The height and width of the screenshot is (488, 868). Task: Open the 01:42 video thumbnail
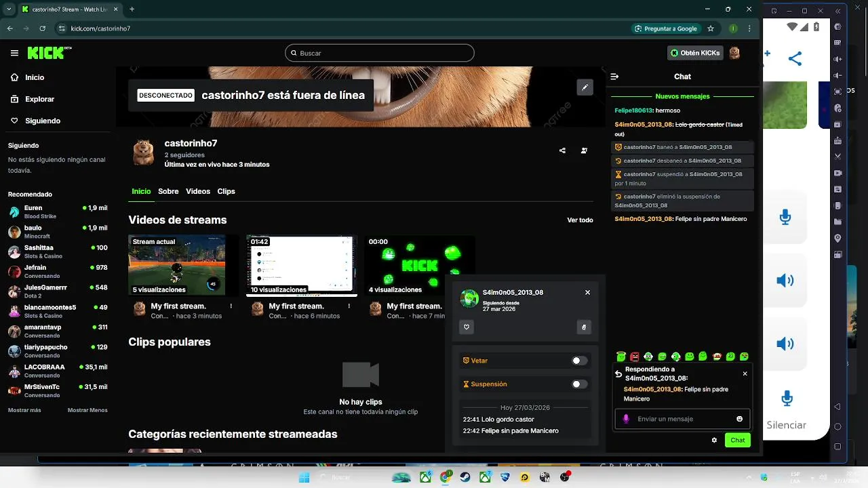tap(302, 265)
